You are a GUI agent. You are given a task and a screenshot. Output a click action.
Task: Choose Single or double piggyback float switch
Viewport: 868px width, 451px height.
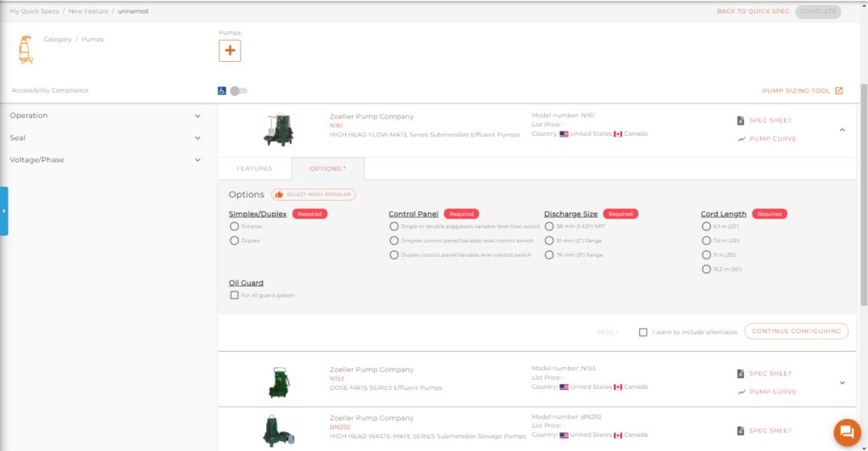point(393,226)
